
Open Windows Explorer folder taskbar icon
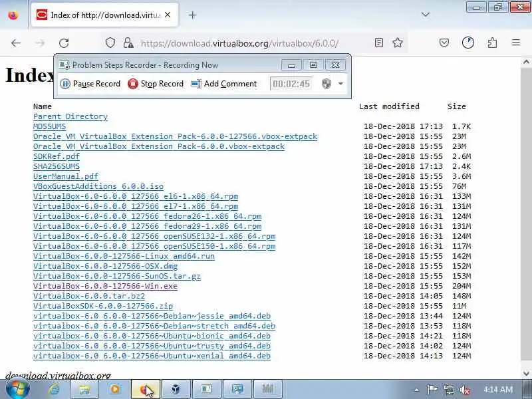(84, 389)
